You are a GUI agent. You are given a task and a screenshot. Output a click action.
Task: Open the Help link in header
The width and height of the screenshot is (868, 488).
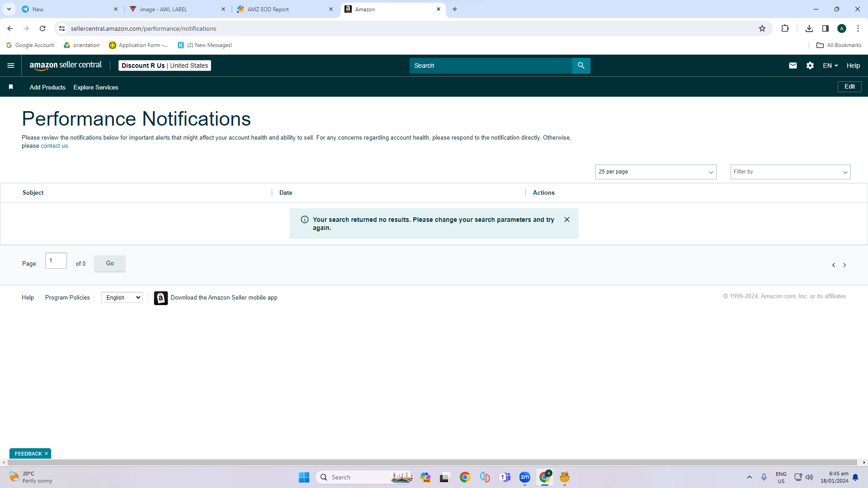(853, 66)
